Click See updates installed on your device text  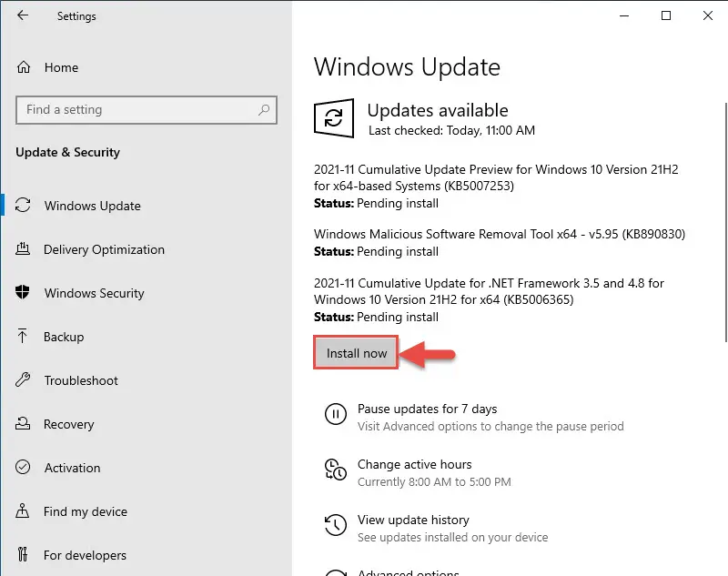pyautogui.click(x=452, y=537)
